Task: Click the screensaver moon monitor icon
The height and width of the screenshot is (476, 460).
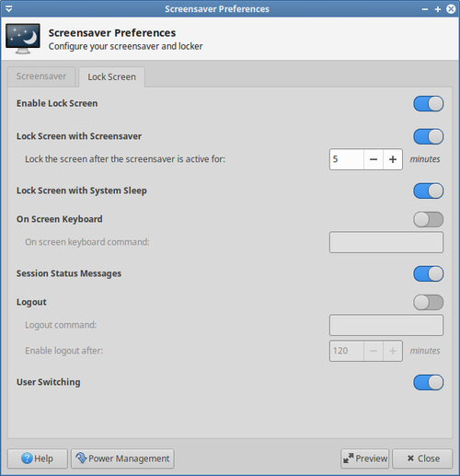Action: [x=23, y=39]
